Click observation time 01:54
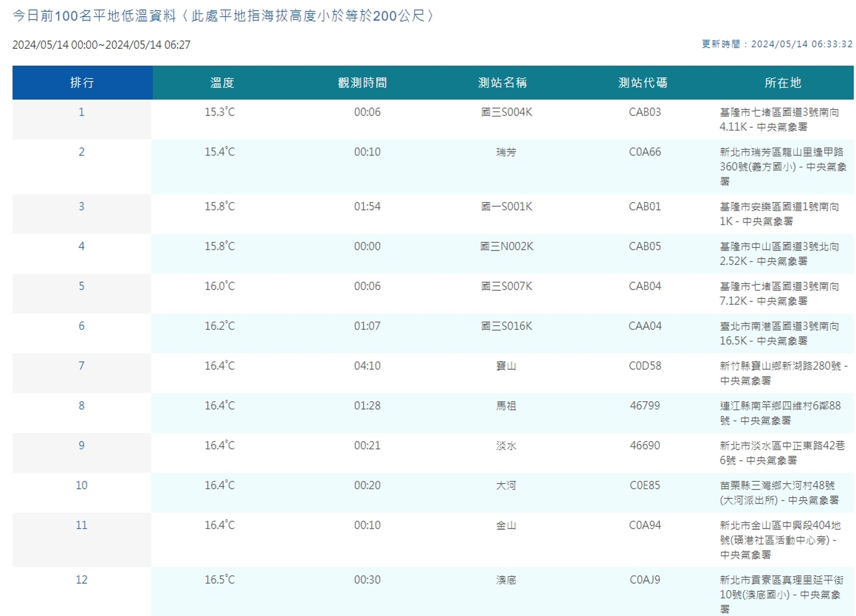Screen dimensions: 856x616 367,207
